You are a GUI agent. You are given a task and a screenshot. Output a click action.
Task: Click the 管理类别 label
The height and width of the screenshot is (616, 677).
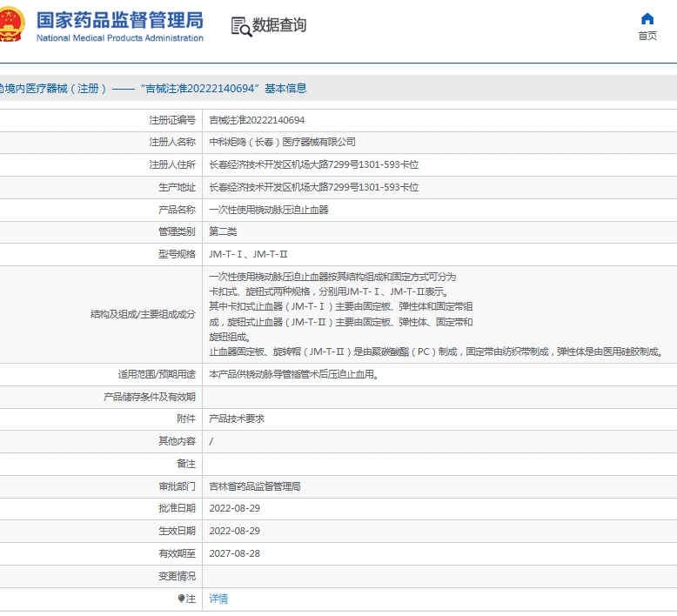tap(177, 231)
